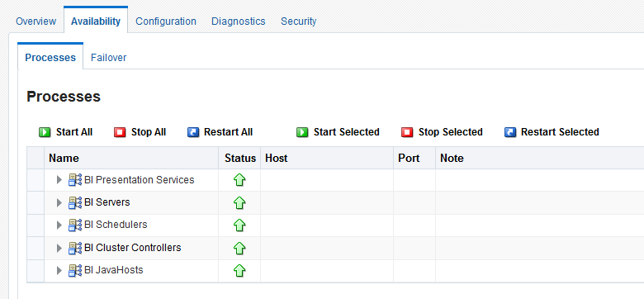The image size is (644, 299).
Task: Click the BI Servers row selector cell
Action: (x=36, y=202)
